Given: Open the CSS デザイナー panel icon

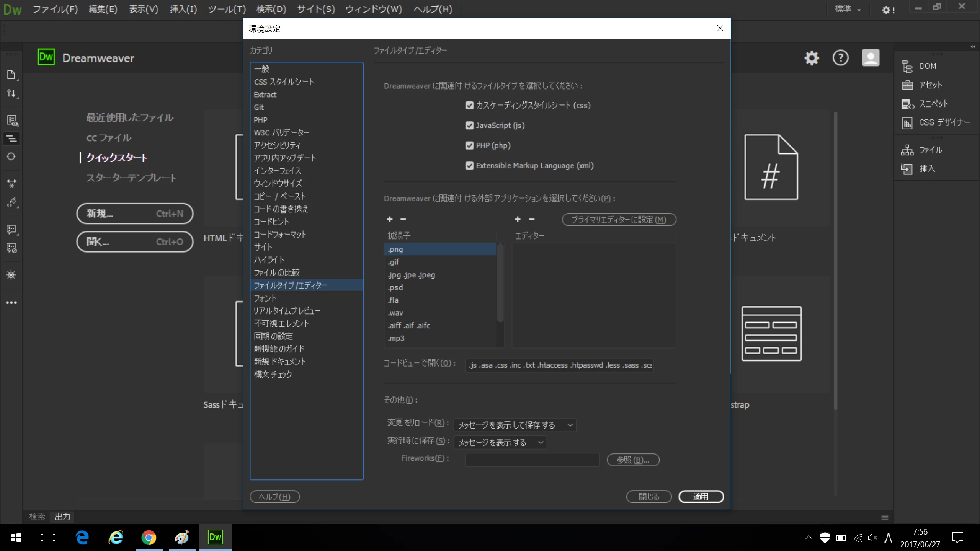Looking at the screenshot, I should [x=907, y=123].
